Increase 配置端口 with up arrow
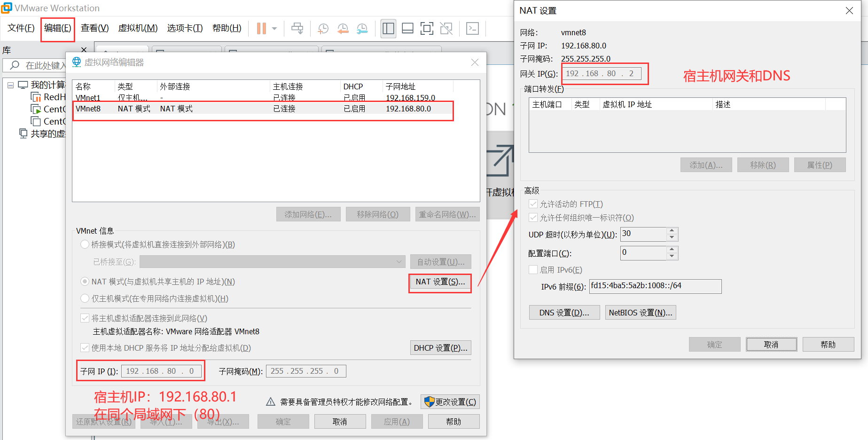Viewport: 868px width, 440px height. [x=672, y=250]
